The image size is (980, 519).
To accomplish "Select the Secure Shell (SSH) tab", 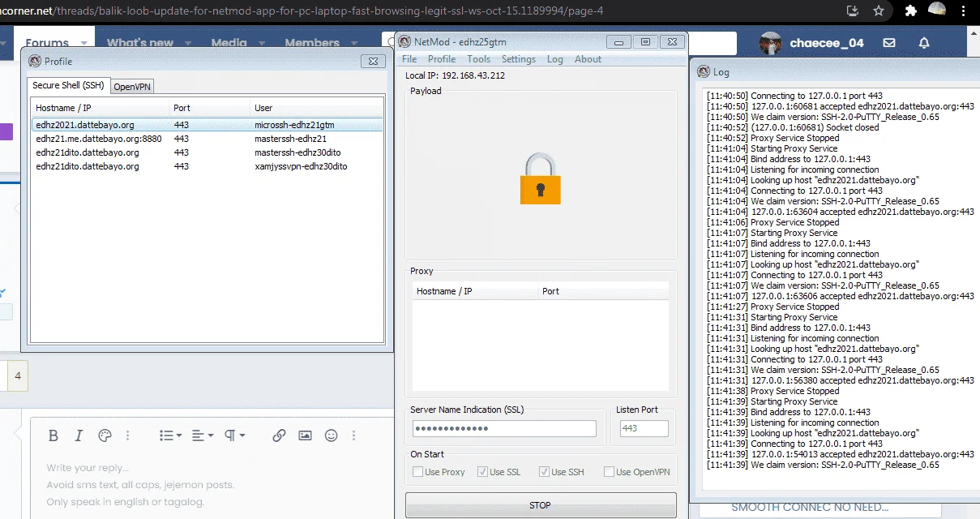I will (x=68, y=85).
